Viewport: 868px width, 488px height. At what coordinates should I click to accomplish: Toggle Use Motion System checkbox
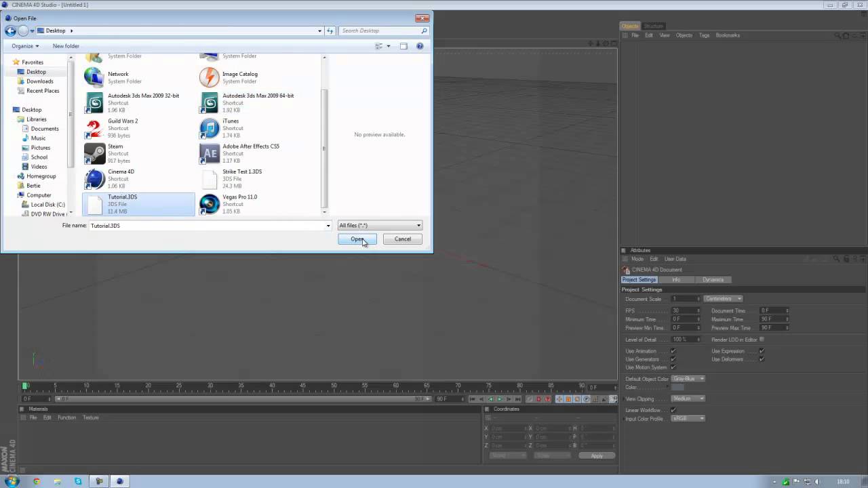coord(673,367)
